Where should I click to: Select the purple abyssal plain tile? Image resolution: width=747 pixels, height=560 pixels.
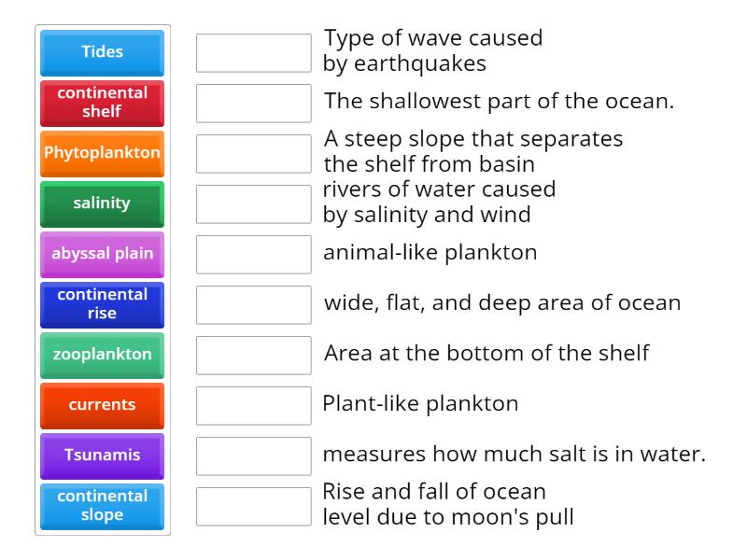[101, 254]
